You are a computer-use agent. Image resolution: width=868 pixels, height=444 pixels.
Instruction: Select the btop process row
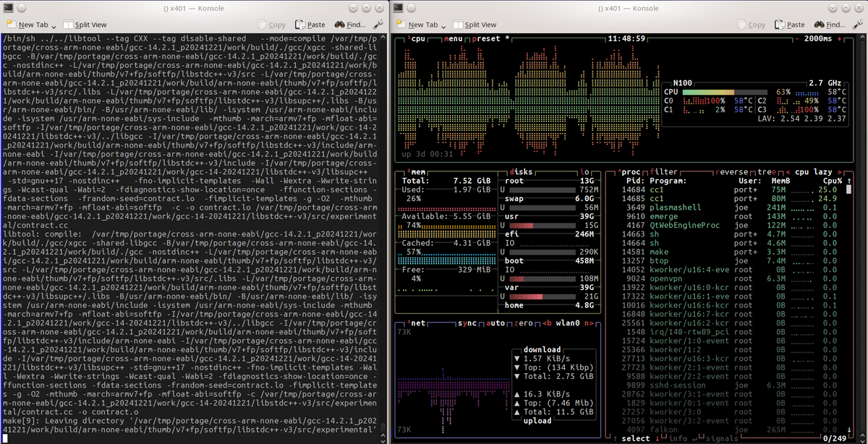[728, 260]
